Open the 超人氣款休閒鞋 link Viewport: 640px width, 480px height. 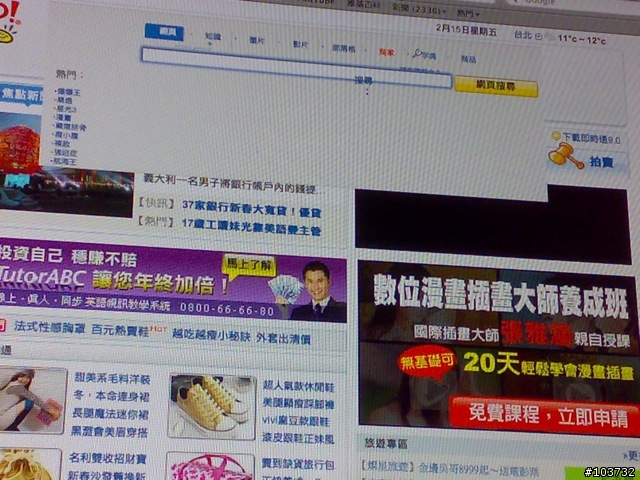298,387
